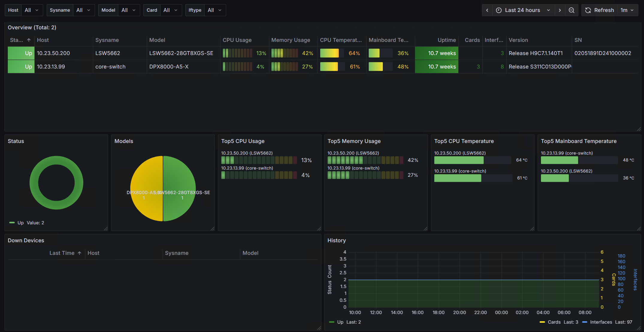Shift time range backward with left arrow
644x332 pixels.
point(487,10)
